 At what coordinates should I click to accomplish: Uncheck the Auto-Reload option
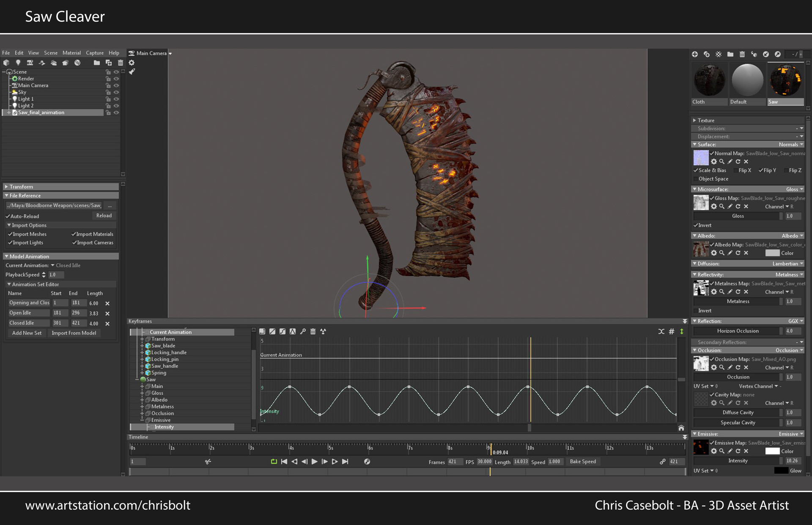8,216
